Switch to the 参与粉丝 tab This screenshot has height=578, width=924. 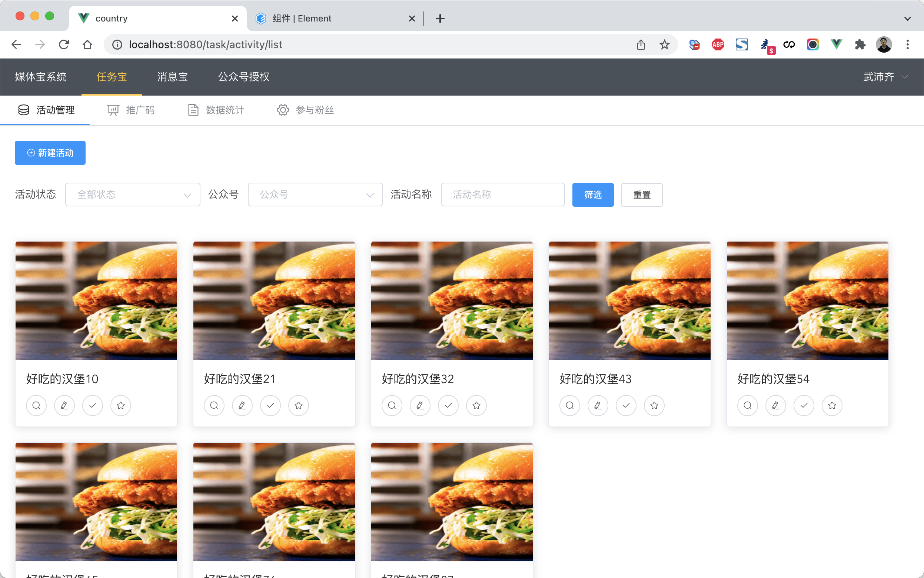click(x=305, y=110)
